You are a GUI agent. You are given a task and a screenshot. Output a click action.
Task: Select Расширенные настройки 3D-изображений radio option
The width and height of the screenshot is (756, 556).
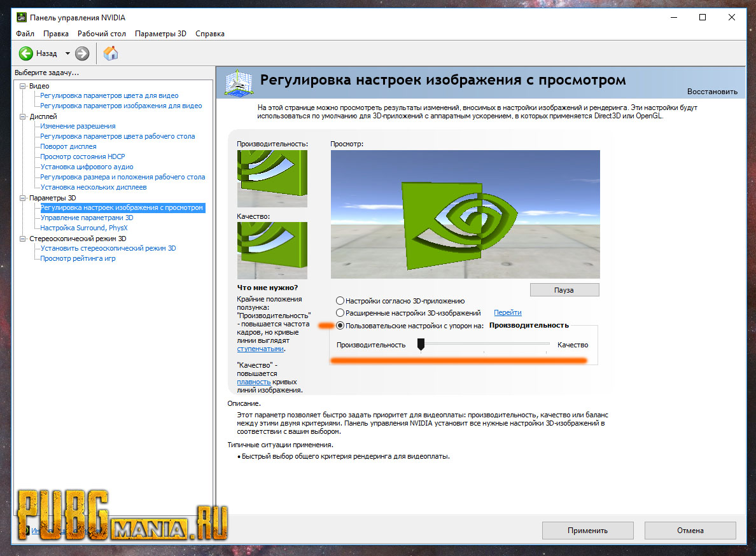[x=340, y=313]
